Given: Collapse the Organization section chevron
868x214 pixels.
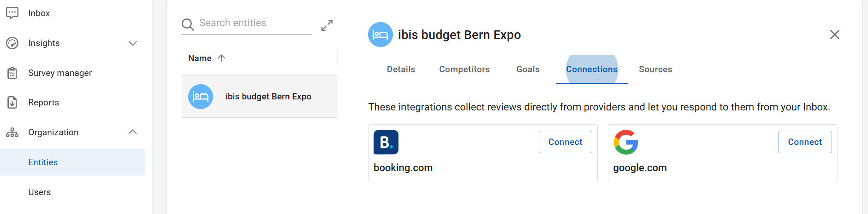Looking at the screenshot, I should 133,132.
